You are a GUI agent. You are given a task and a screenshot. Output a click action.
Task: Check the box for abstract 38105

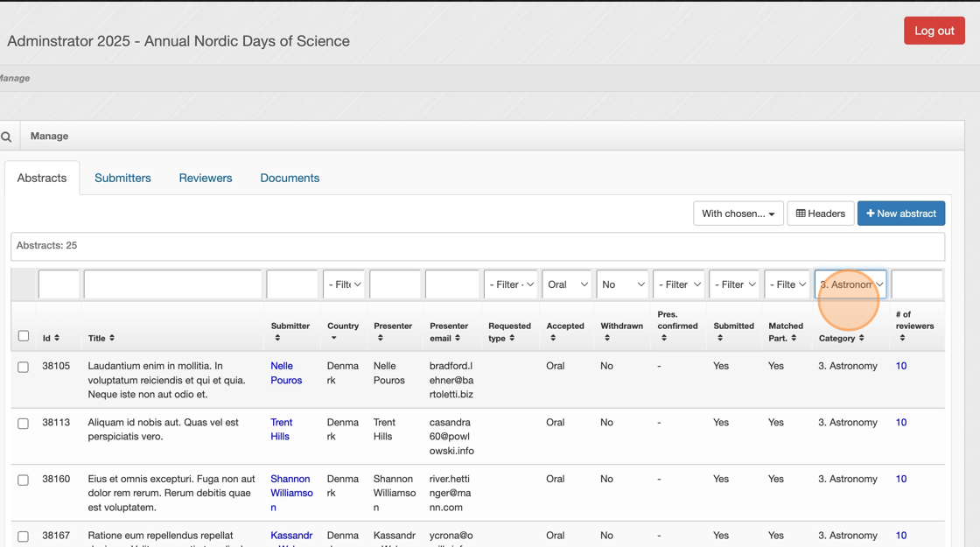(24, 368)
